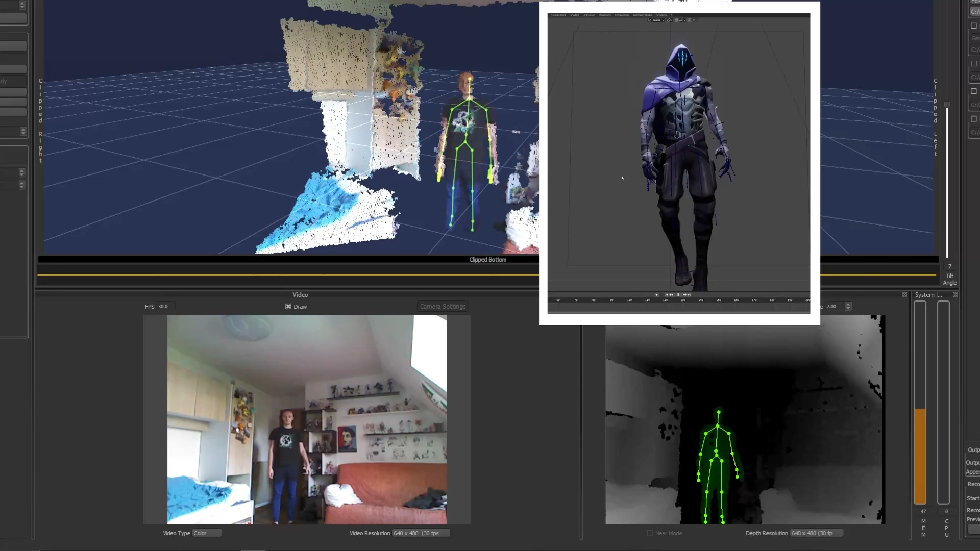
Task: Click frame 100 on Blender timeline ruler
Action: point(629,300)
